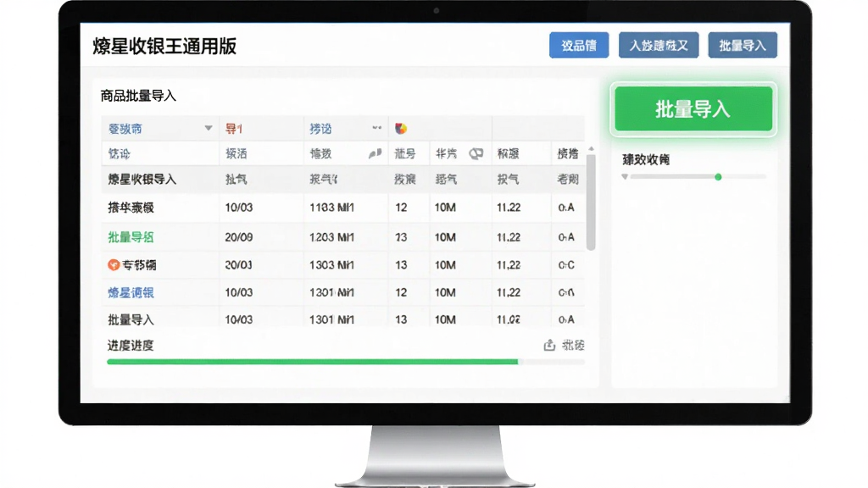This screenshot has width=868, height=488.
Task: Select the black 批量导入 row in table
Action: click(343, 319)
